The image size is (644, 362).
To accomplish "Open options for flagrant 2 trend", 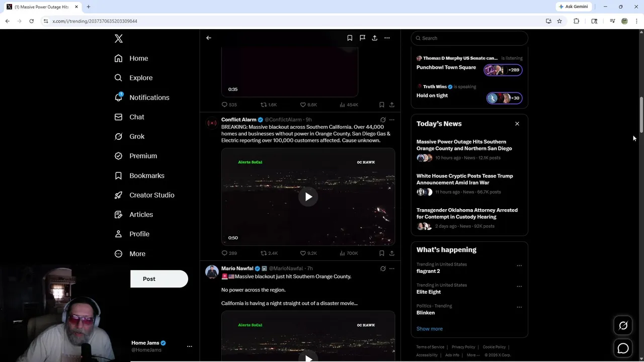I will [x=519, y=265].
